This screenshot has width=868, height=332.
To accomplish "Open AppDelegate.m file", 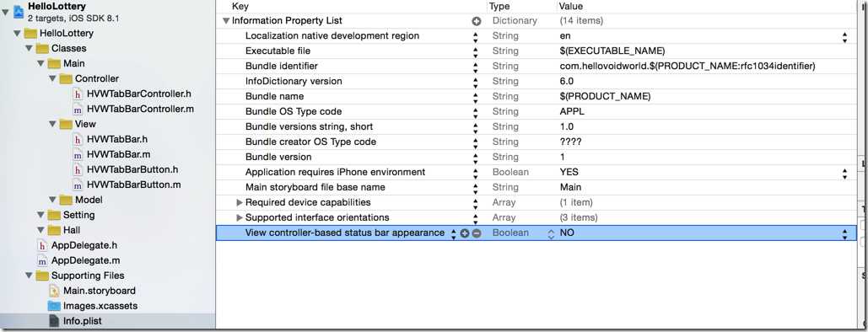I will coord(85,260).
